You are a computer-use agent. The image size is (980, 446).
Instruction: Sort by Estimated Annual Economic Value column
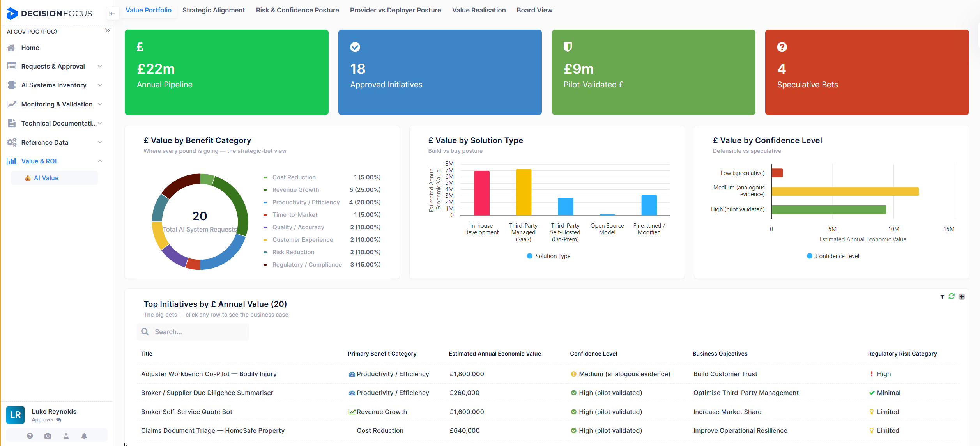[x=495, y=354]
